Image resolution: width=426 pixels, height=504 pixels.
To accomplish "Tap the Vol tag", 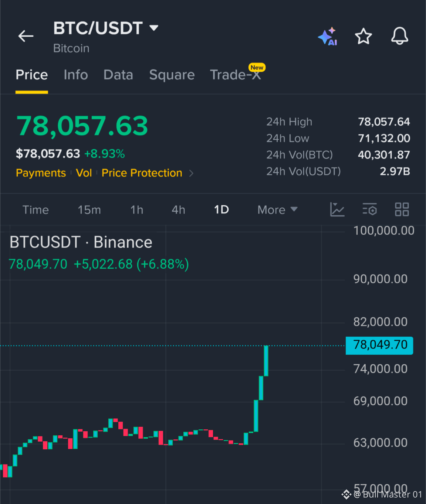I will [x=84, y=173].
